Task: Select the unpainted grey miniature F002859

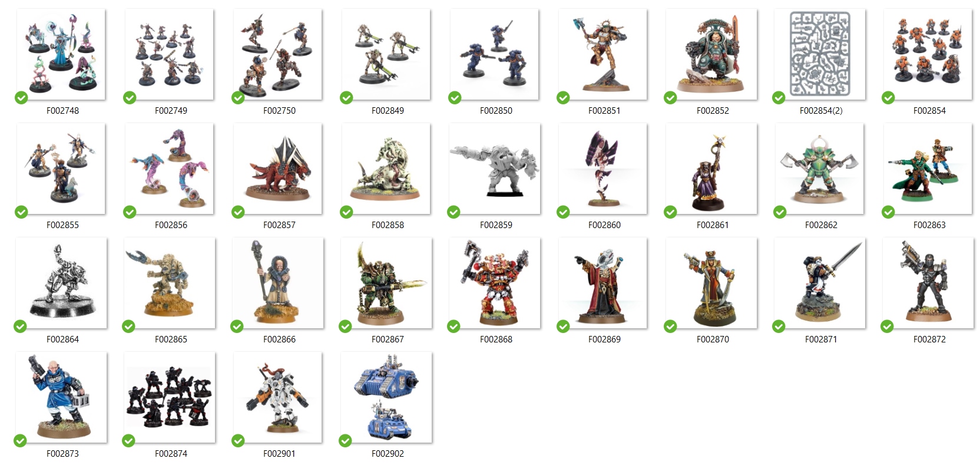Action: (495, 169)
